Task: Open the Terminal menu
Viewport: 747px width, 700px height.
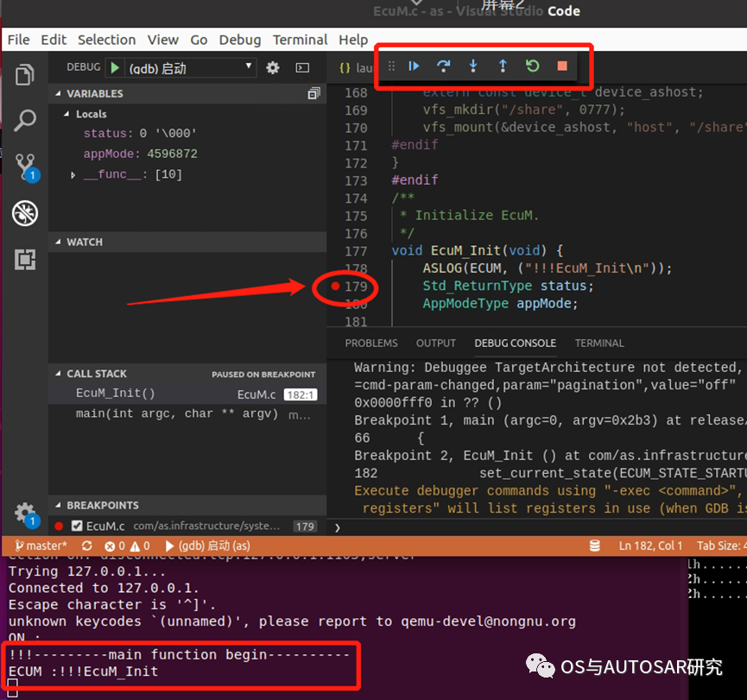Action: coord(301,40)
